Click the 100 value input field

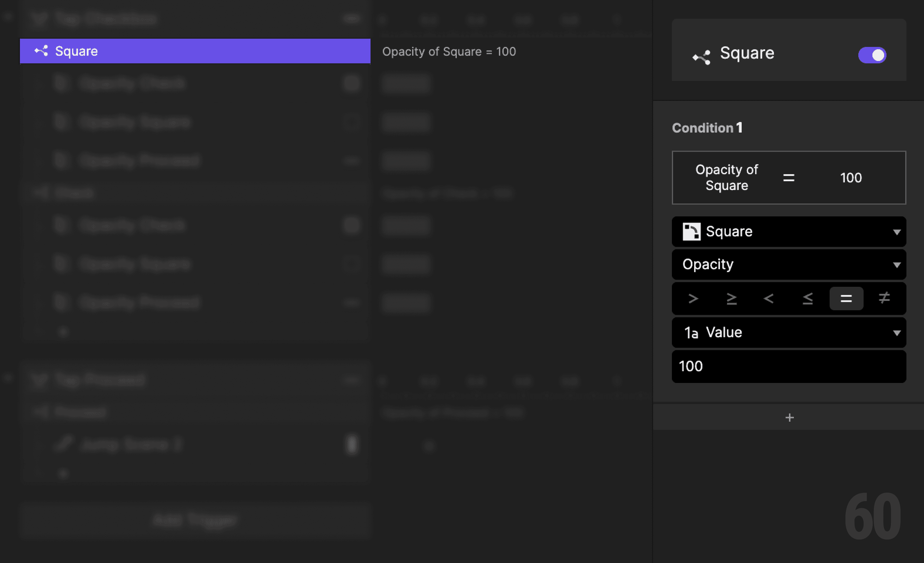[789, 367]
